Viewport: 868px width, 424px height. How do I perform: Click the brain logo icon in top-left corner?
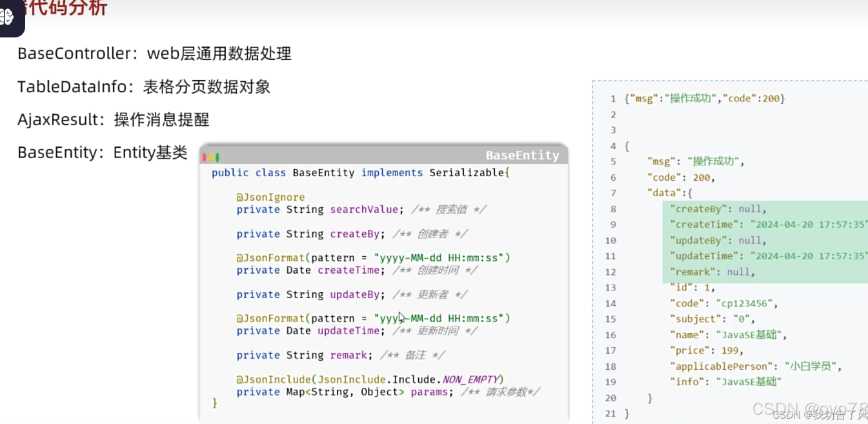(x=8, y=15)
